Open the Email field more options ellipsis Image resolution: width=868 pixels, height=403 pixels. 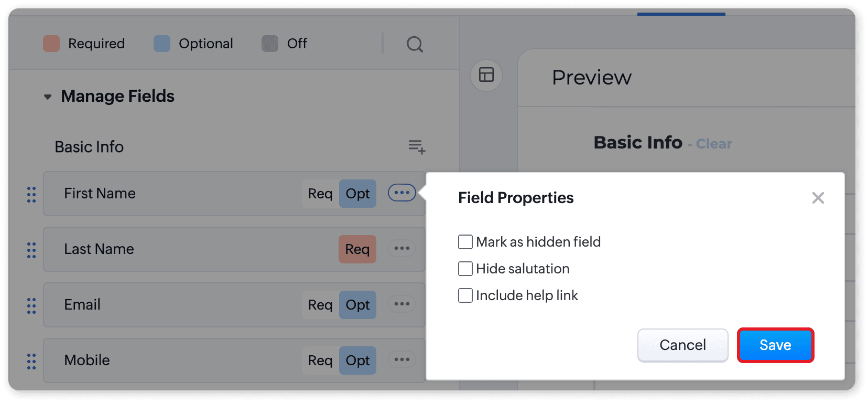402,304
